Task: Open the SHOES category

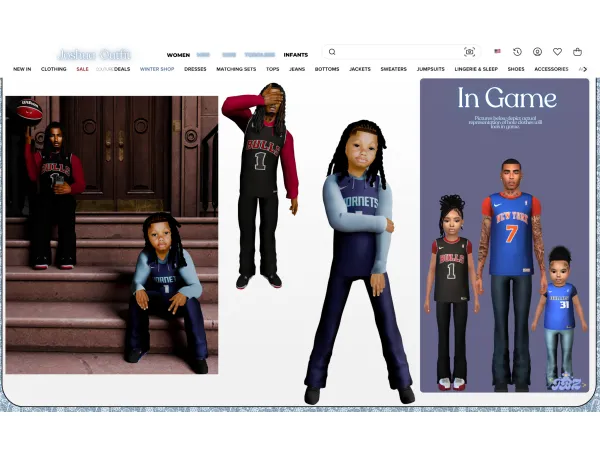Action: (x=516, y=69)
